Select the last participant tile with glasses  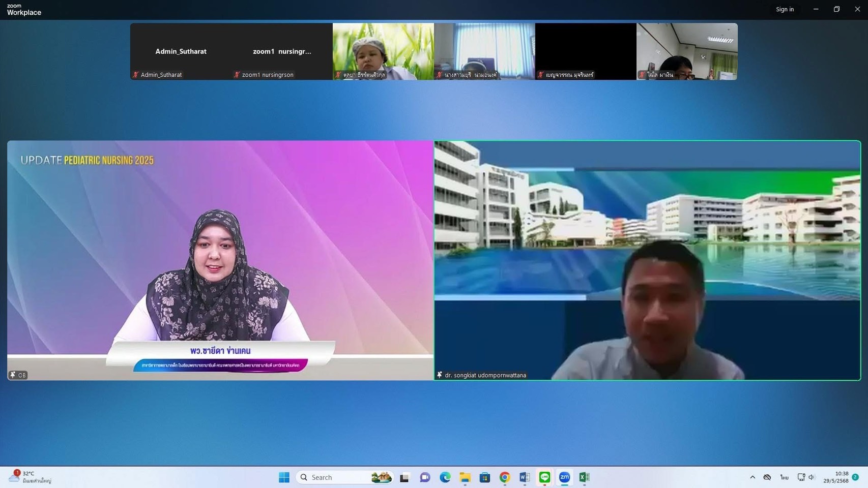tap(687, 51)
